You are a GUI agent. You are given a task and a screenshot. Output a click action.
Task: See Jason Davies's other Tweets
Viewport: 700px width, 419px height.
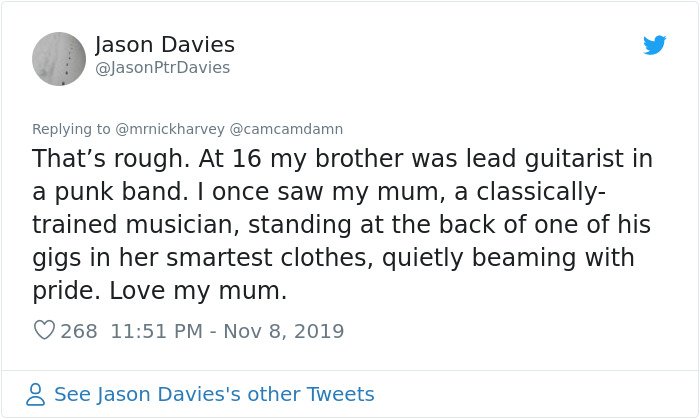tap(214, 394)
